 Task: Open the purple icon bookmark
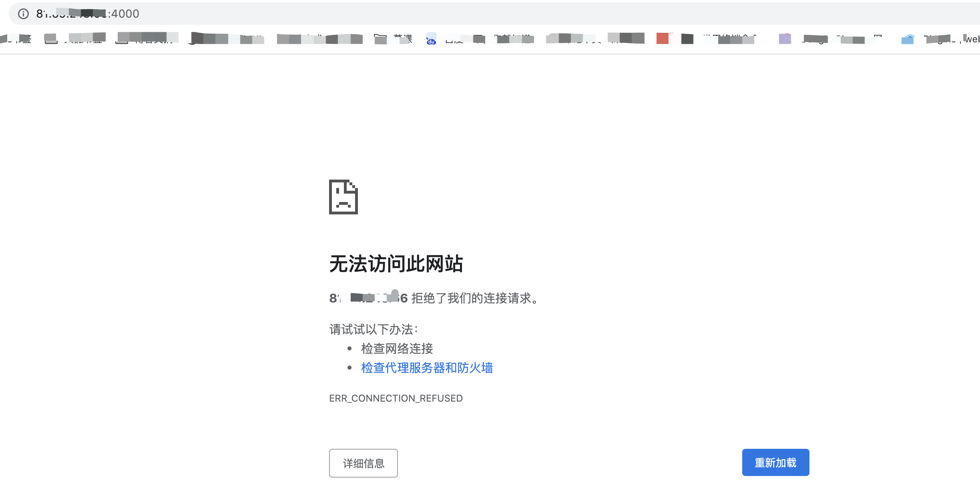785,39
